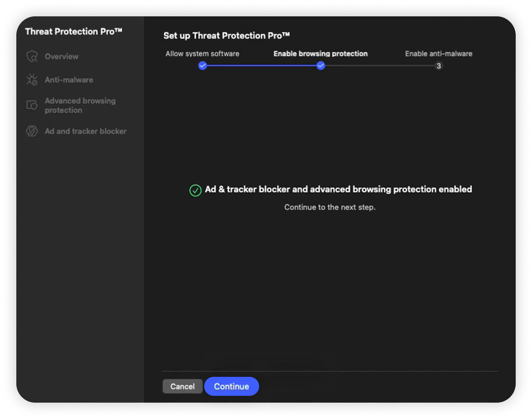Click the second completed step checkmark

[x=321, y=66]
